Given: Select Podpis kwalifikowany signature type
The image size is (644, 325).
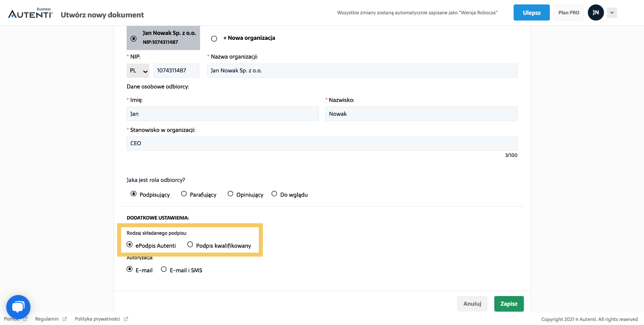Looking at the screenshot, I should pos(190,245).
